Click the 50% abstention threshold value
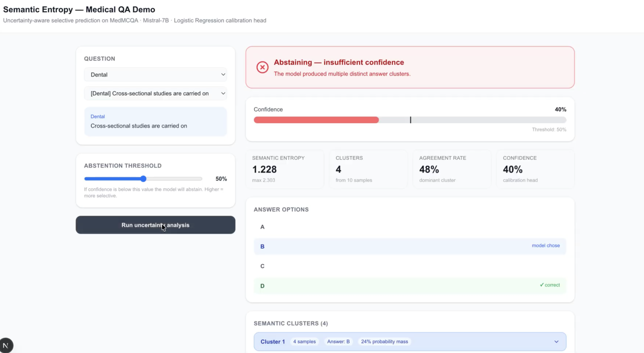The height and width of the screenshot is (353, 644). point(221,179)
